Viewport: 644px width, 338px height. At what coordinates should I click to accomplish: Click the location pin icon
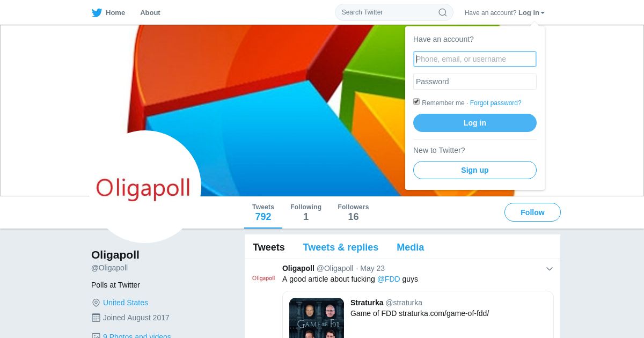point(96,303)
